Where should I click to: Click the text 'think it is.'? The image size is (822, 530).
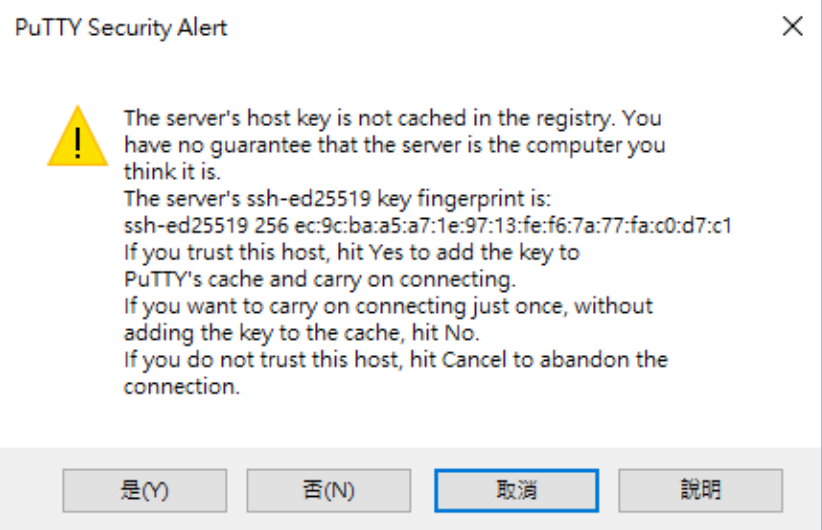(x=172, y=172)
